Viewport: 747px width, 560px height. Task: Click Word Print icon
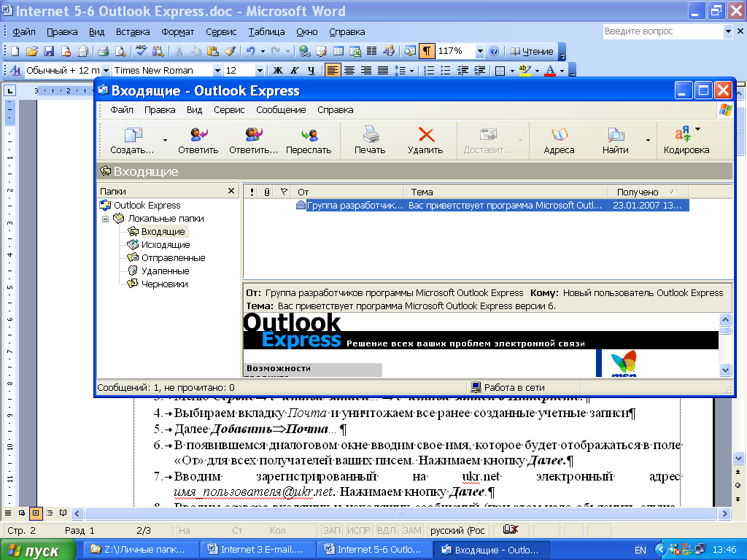click(x=104, y=51)
